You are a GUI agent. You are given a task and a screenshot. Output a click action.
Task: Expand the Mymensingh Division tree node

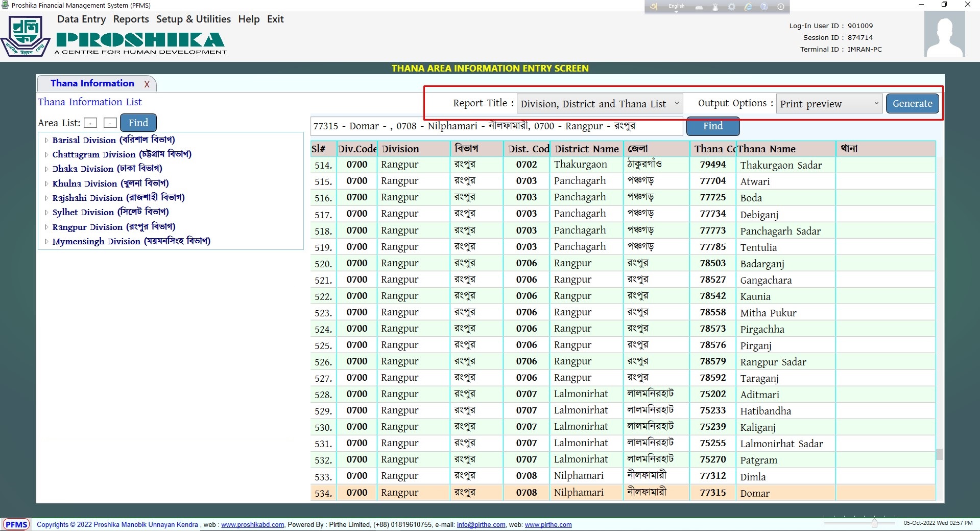coord(46,241)
